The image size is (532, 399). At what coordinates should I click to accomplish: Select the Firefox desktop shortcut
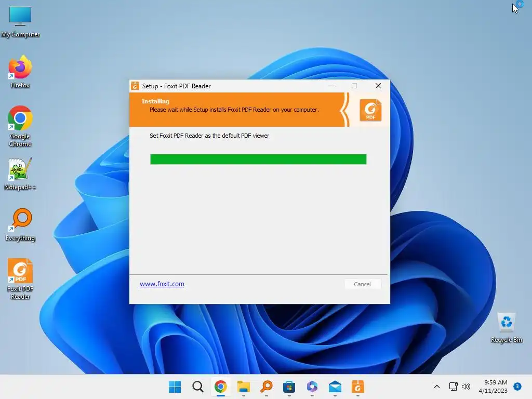tap(20, 72)
